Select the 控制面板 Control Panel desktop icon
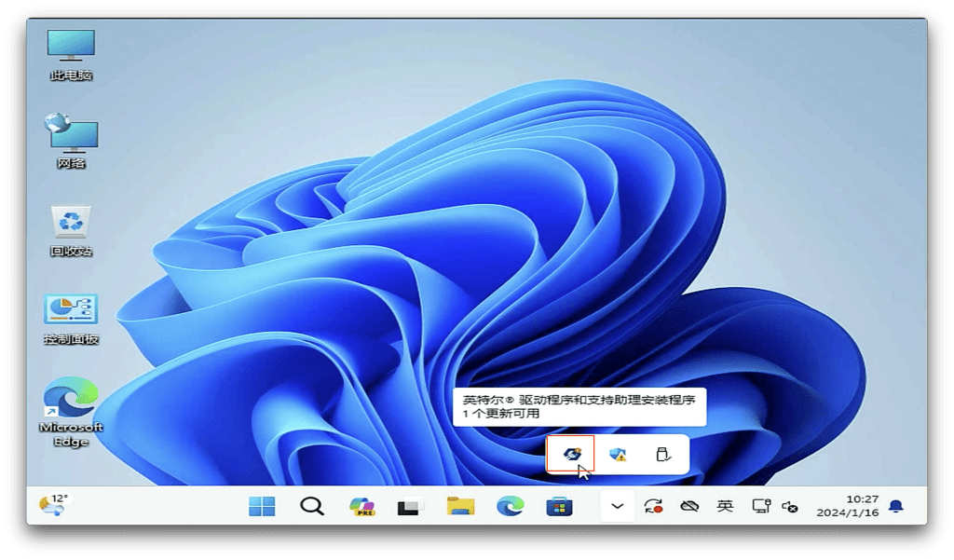This screenshot has width=954, height=560. (71, 317)
